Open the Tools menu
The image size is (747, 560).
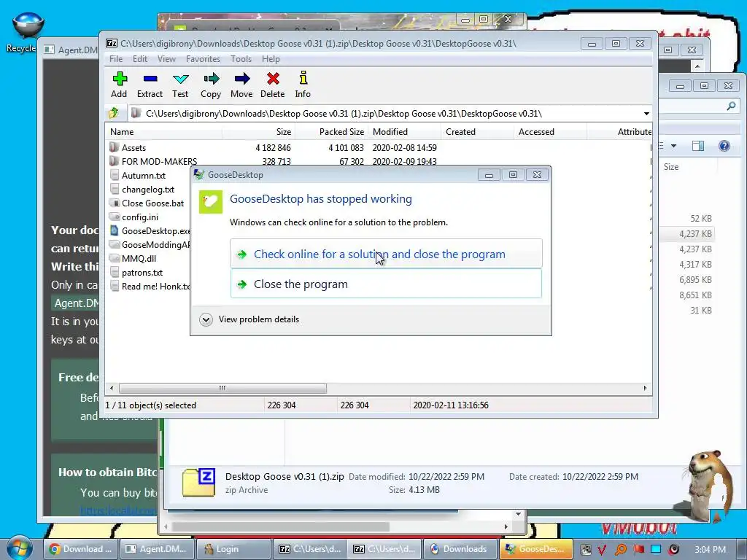pyautogui.click(x=241, y=59)
